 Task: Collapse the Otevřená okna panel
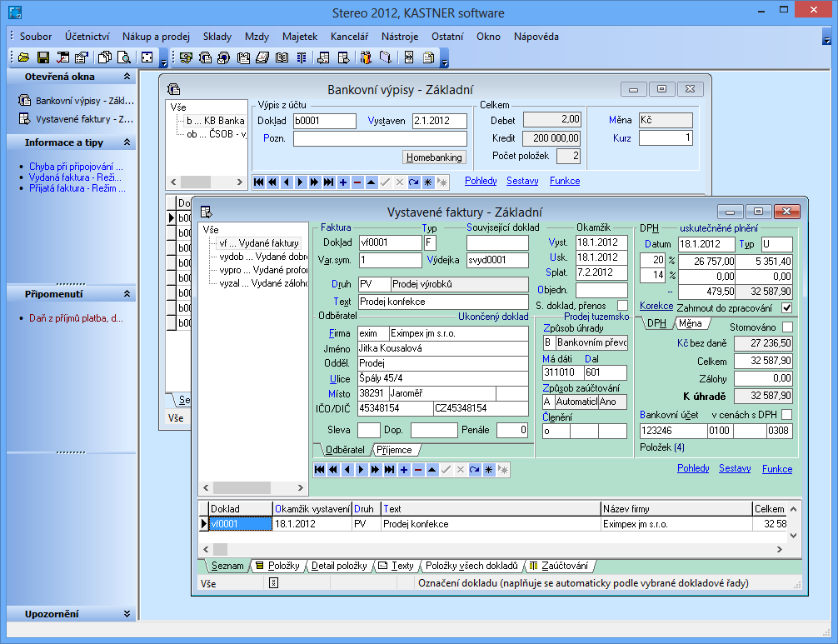pyautogui.click(x=127, y=77)
